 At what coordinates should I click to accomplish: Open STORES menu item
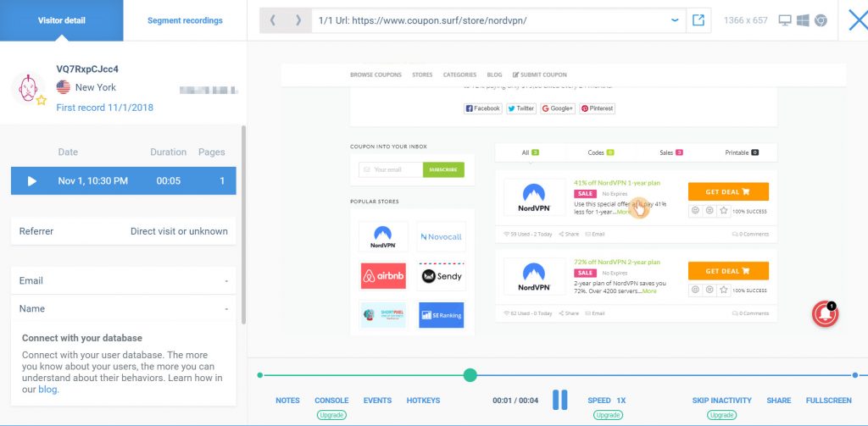[422, 75]
